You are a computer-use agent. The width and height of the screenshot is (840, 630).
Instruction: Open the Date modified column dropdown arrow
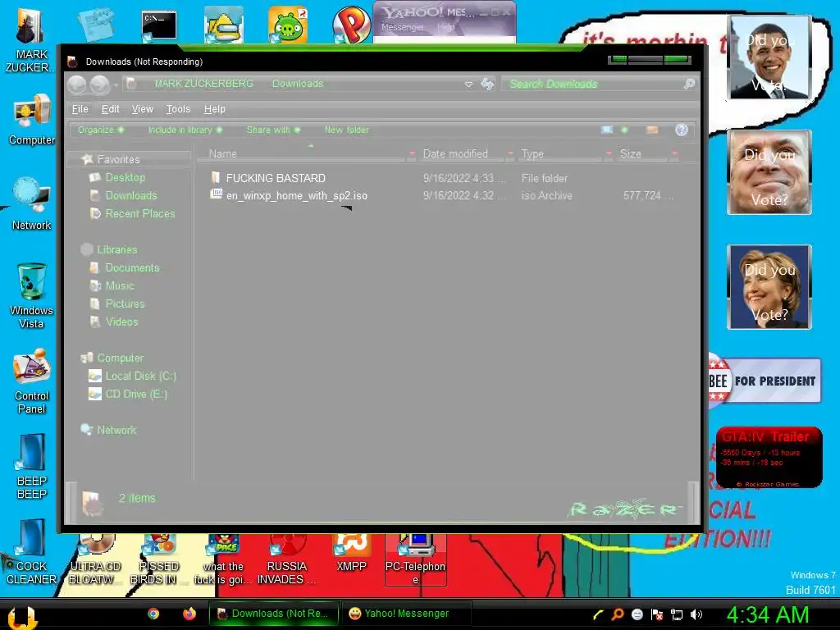tap(510, 153)
